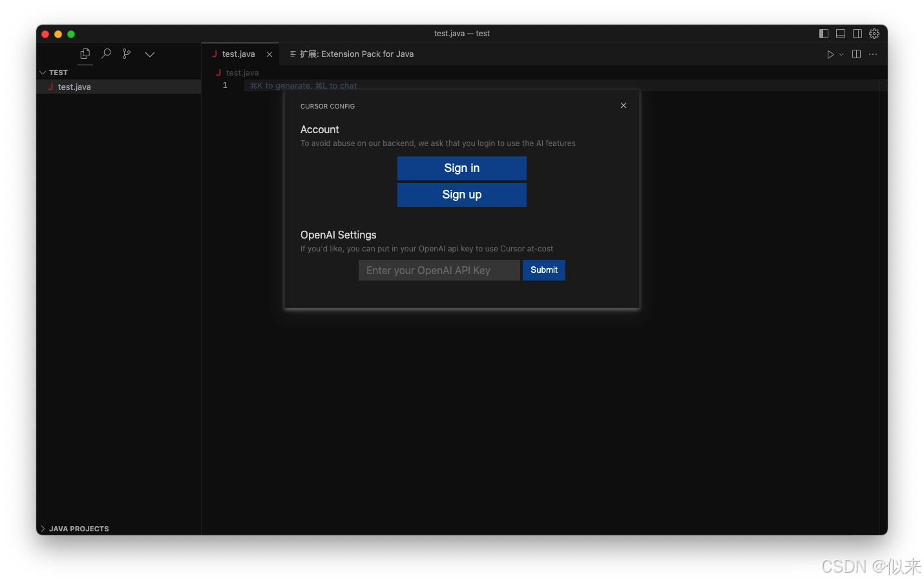Image resolution: width=924 pixels, height=583 pixels.
Task: Focus the OpenAI API Key field
Action: tap(439, 270)
